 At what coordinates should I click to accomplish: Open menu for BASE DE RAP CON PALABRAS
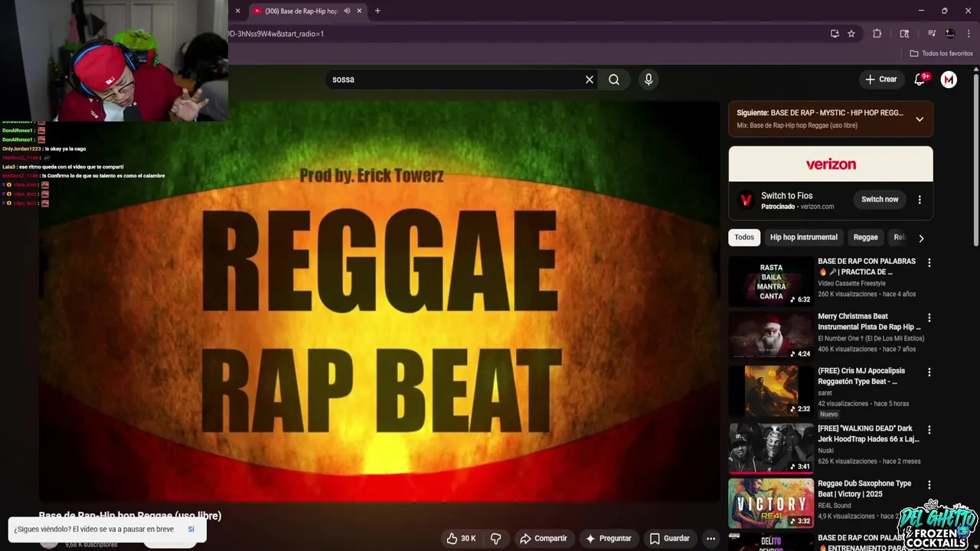click(x=929, y=262)
